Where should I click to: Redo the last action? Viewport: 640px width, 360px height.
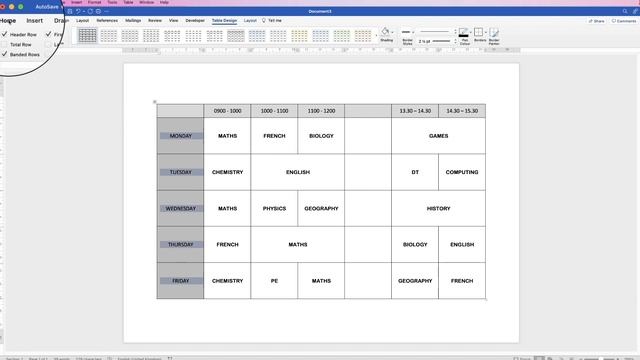90,11
